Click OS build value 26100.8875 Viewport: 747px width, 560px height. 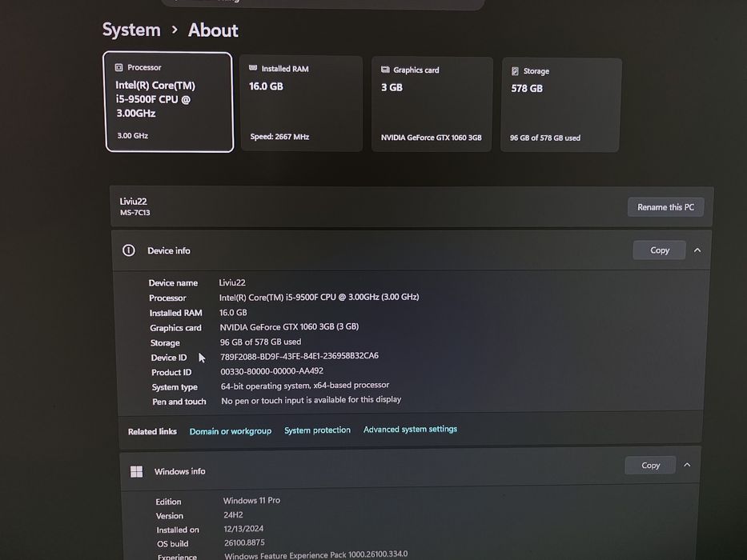(244, 542)
